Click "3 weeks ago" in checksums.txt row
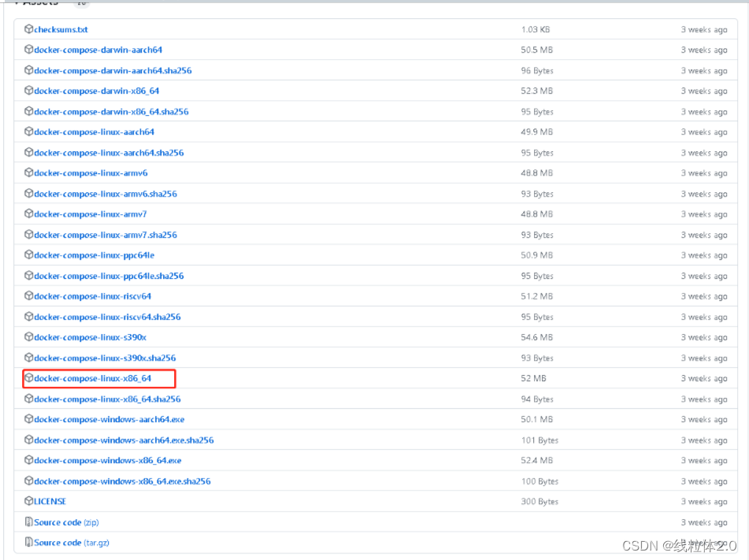The width and height of the screenshot is (749, 560). [704, 30]
